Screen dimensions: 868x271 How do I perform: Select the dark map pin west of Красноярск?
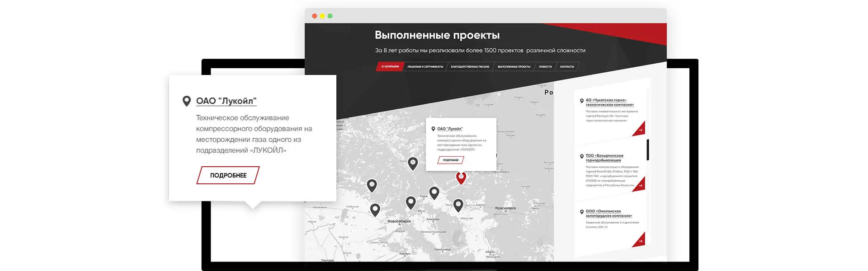[x=458, y=205]
